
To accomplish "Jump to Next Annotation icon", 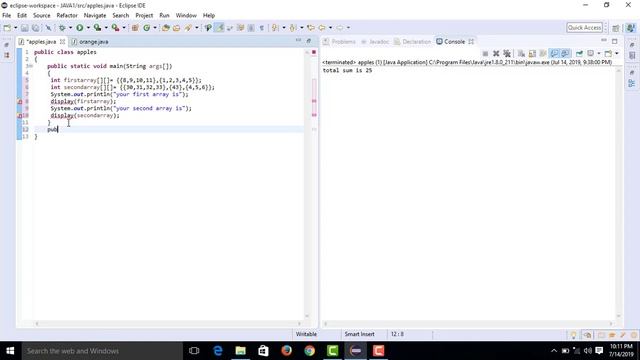I will pos(275,28).
